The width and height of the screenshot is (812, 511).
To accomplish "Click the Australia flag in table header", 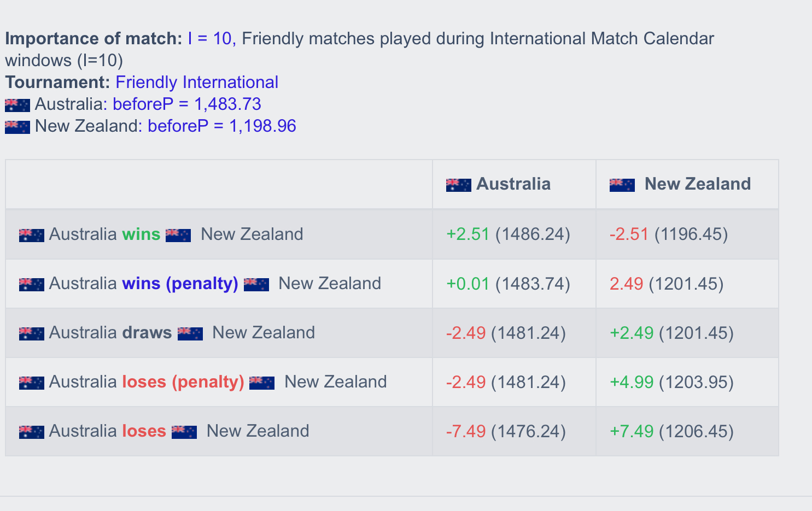I will click(459, 185).
